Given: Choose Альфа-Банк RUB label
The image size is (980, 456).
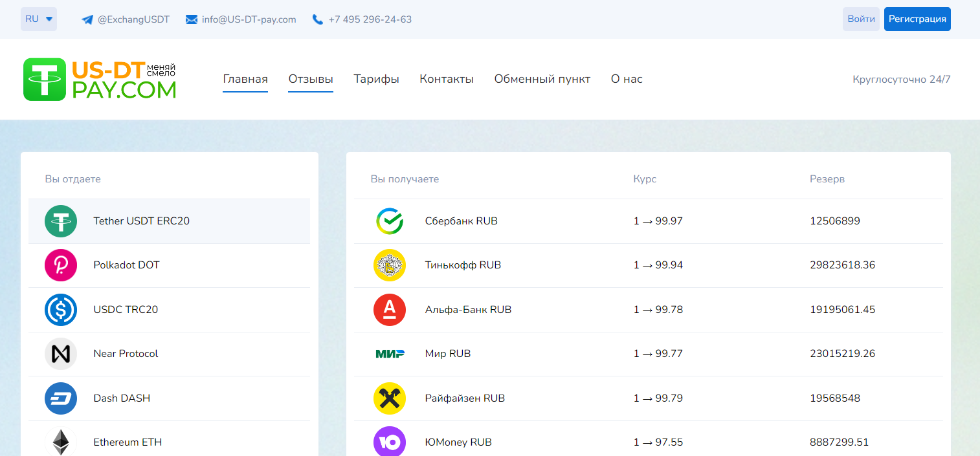Looking at the screenshot, I should (x=468, y=310).
